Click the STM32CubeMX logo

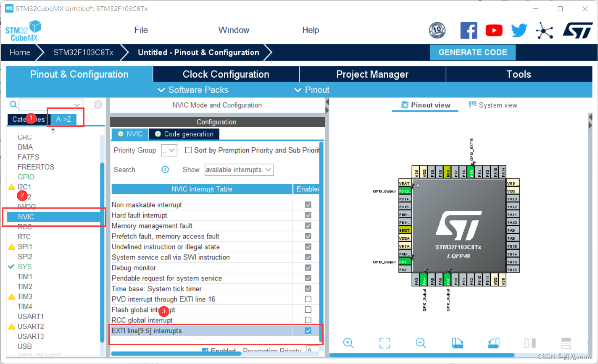[23, 31]
